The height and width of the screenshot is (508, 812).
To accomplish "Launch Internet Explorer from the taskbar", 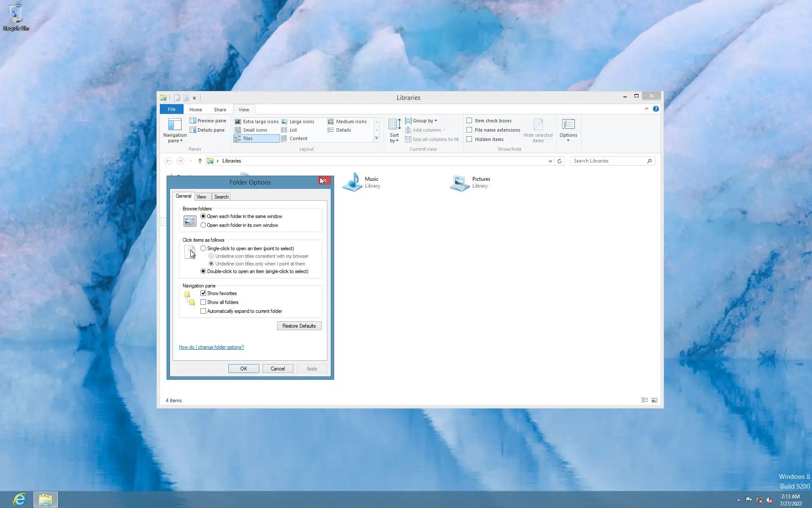I will [x=19, y=500].
